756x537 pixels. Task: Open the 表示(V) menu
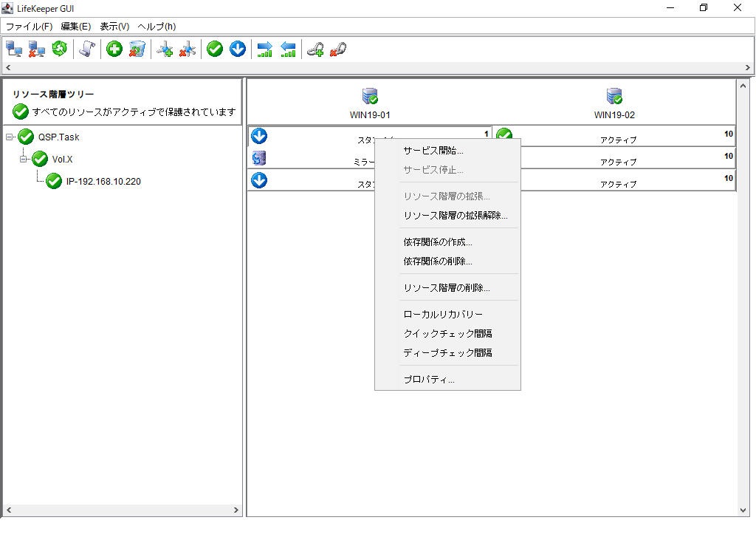114,27
